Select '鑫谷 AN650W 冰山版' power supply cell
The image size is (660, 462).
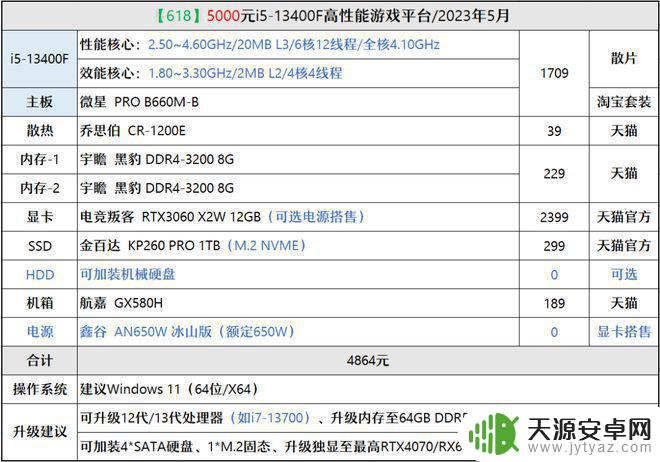(x=298, y=332)
